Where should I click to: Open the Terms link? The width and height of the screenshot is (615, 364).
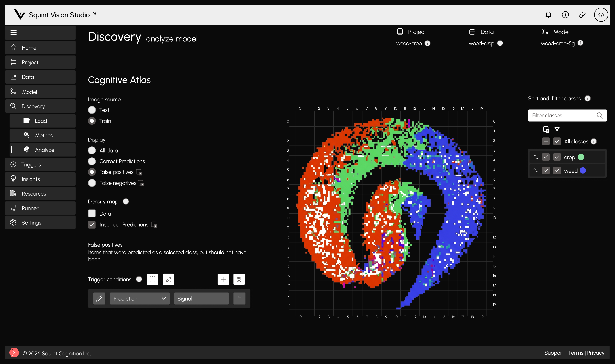tap(575, 353)
